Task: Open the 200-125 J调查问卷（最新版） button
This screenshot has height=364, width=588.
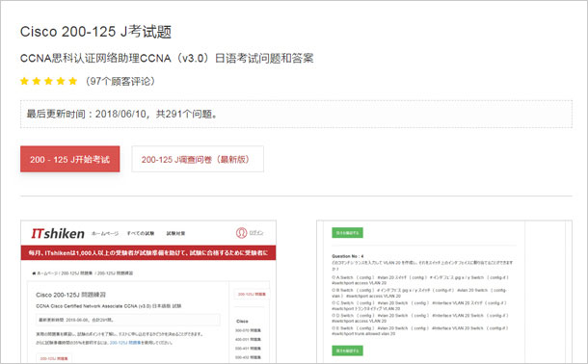Action: coord(198,159)
